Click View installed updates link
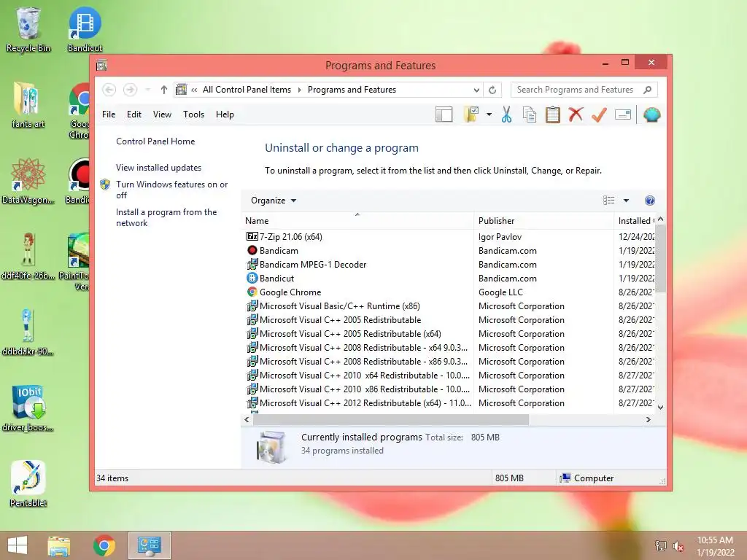This screenshot has width=747, height=560. pos(158,168)
